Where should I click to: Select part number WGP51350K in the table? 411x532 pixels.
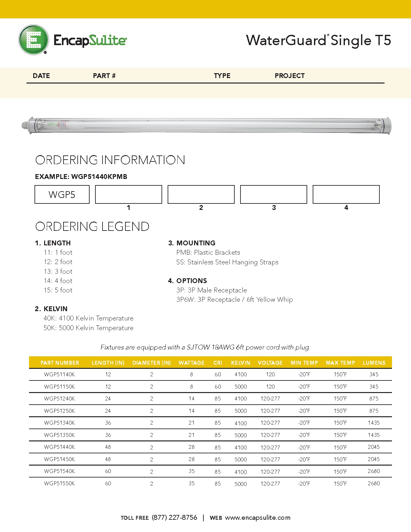click(x=59, y=435)
